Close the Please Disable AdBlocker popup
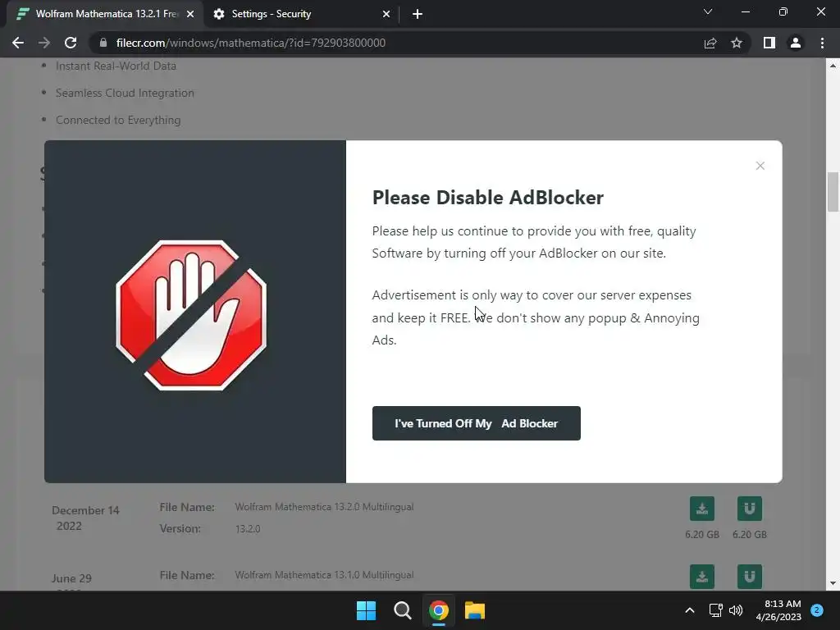Screen dimensions: 840x630 760,166
